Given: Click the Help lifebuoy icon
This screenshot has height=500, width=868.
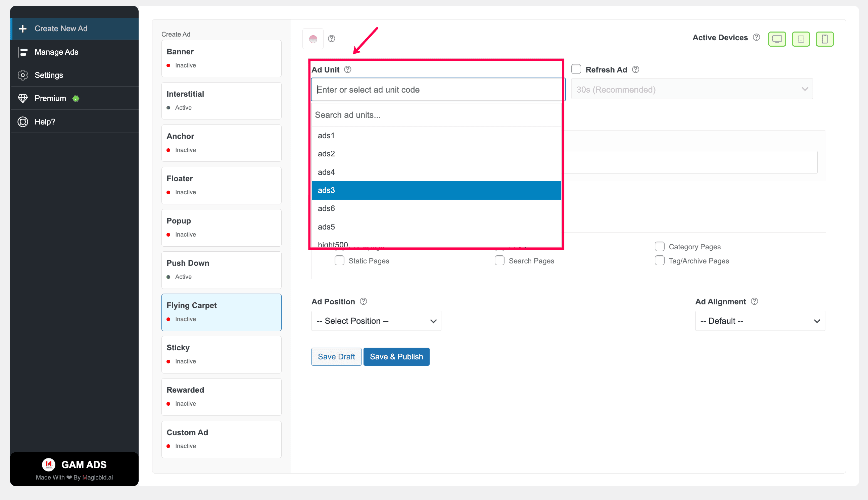Looking at the screenshot, I should (x=23, y=121).
